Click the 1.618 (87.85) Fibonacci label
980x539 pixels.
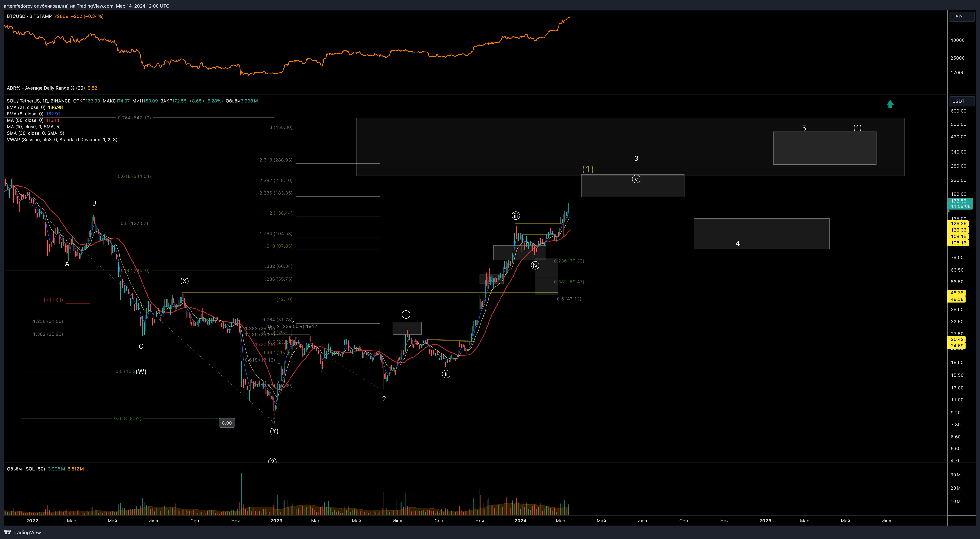(277, 246)
